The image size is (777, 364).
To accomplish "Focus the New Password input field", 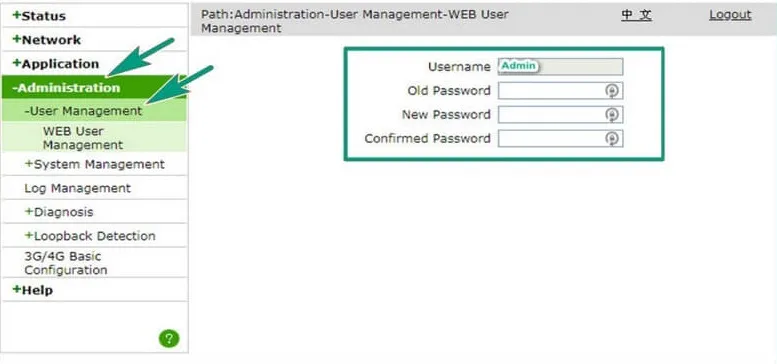I will click(x=560, y=114).
